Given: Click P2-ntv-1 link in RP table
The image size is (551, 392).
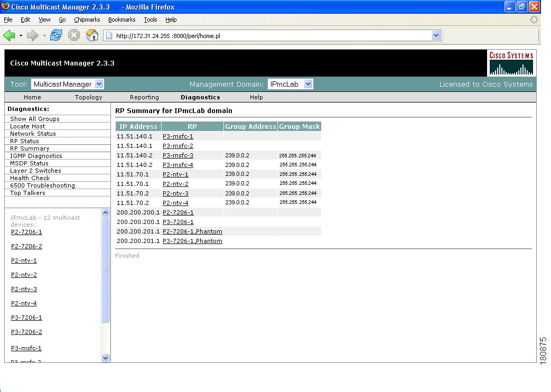Looking at the screenshot, I should pos(175,174).
